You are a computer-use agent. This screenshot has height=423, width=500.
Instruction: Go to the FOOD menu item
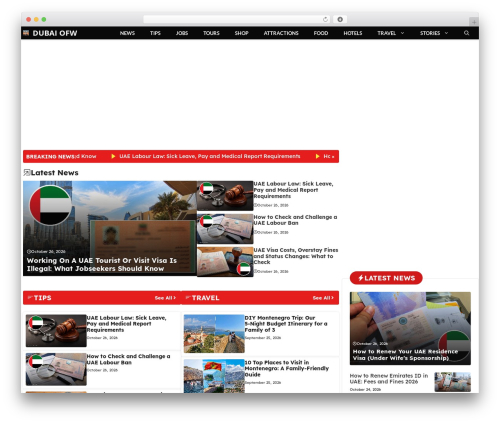[x=321, y=33]
